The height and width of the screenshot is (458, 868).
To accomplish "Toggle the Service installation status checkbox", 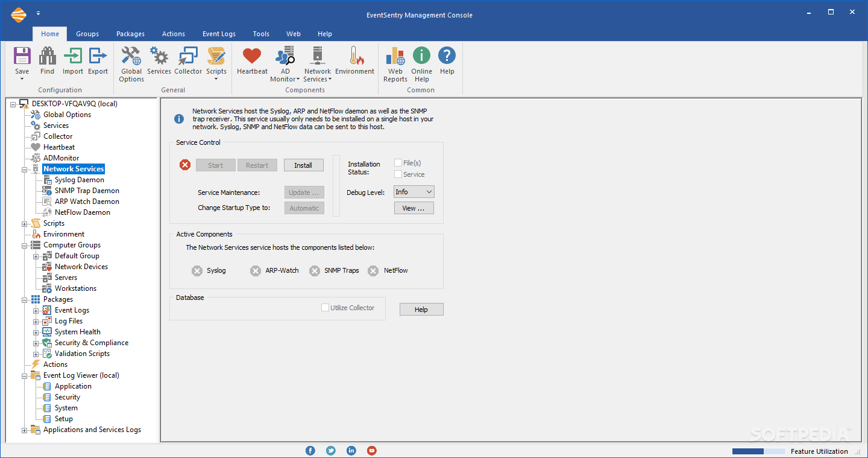I will click(398, 174).
